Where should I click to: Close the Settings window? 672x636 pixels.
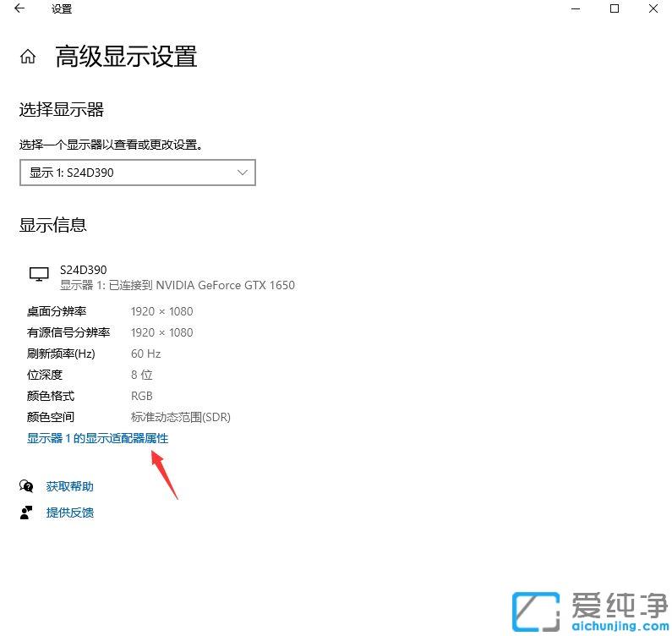(653, 8)
